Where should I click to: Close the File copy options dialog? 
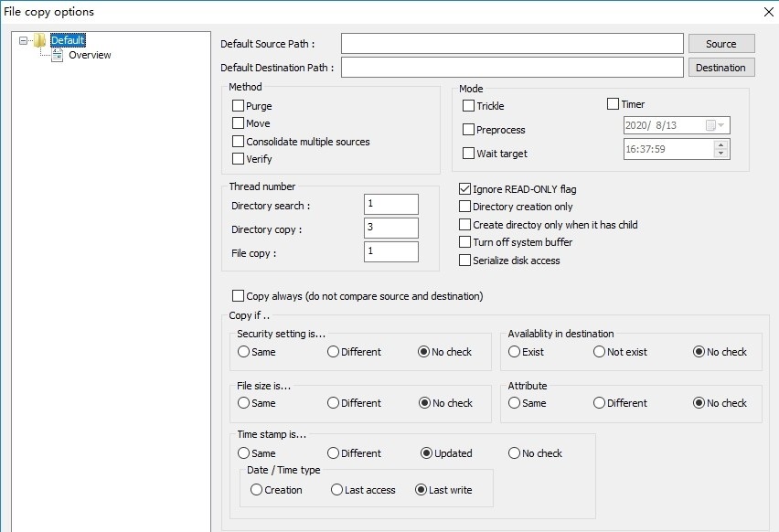coord(769,13)
